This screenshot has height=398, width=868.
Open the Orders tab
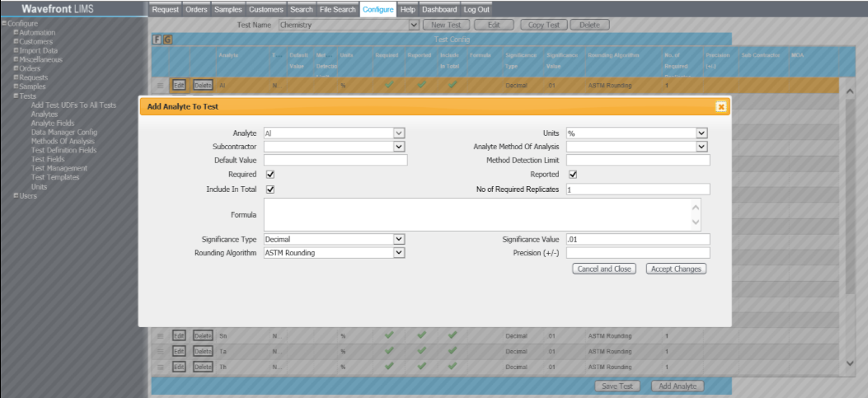[196, 9]
